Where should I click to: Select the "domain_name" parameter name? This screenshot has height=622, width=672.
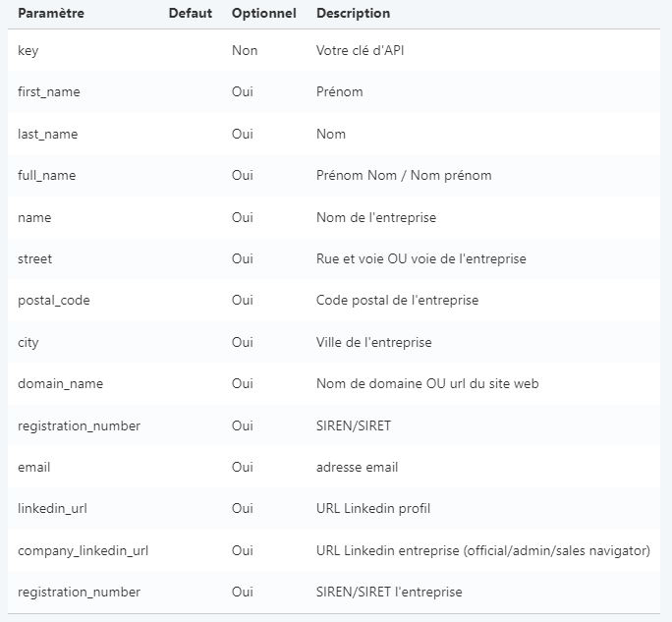coord(60,384)
